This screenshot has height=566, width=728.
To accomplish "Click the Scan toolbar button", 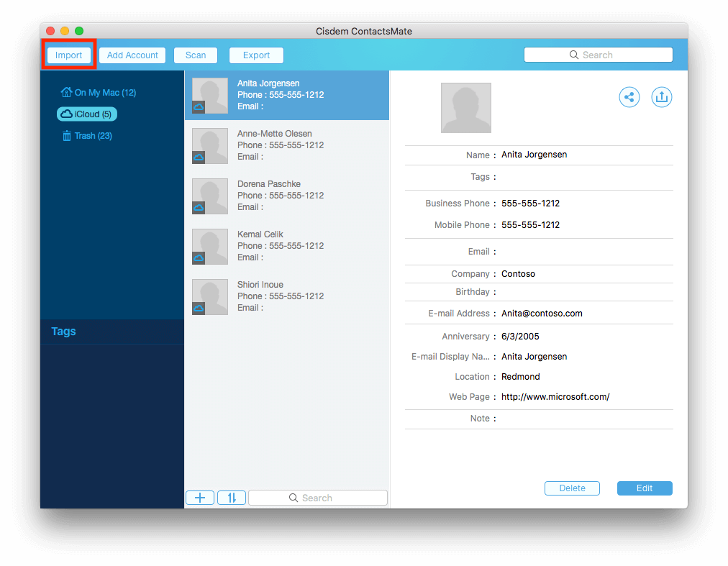I will 196,55.
